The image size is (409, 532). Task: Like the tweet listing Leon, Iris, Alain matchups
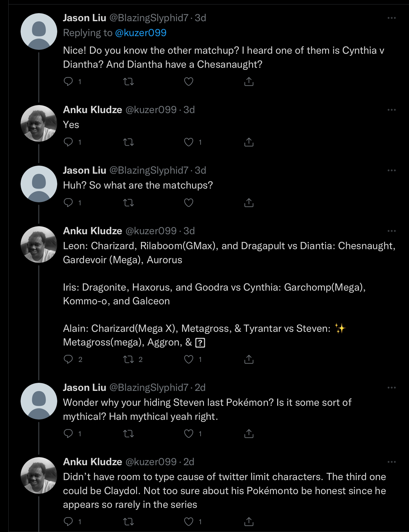click(x=188, y=359)
